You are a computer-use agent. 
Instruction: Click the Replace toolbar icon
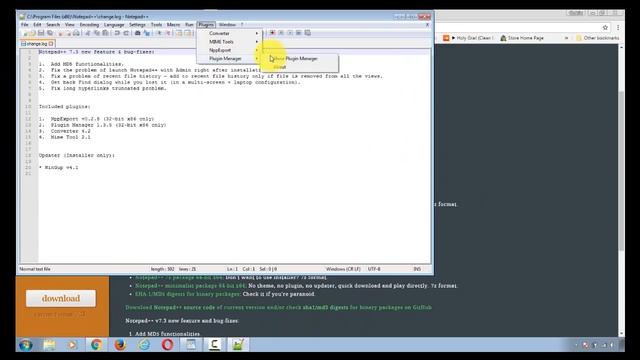[x=147, y=33]
